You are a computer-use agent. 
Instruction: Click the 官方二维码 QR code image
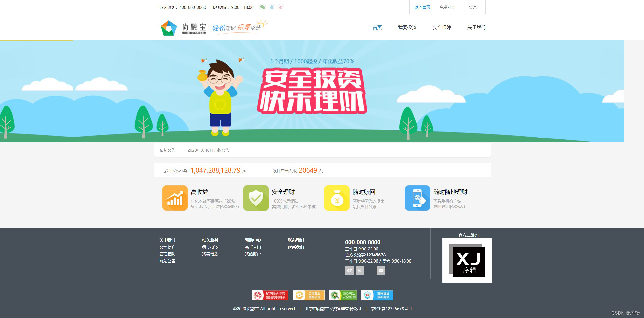[467, 261]
